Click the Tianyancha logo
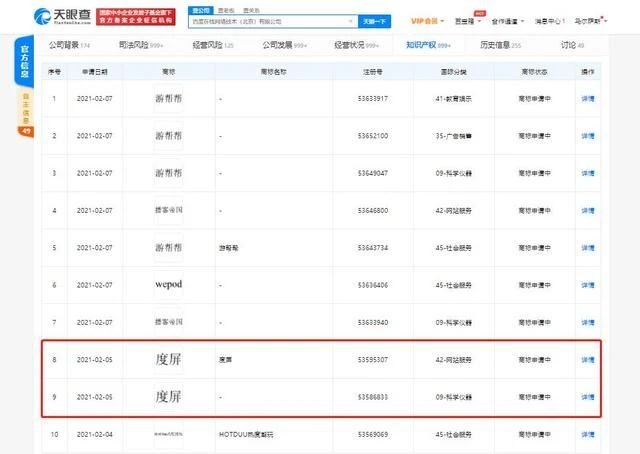 pyautogui.click(x=62, y=16)
